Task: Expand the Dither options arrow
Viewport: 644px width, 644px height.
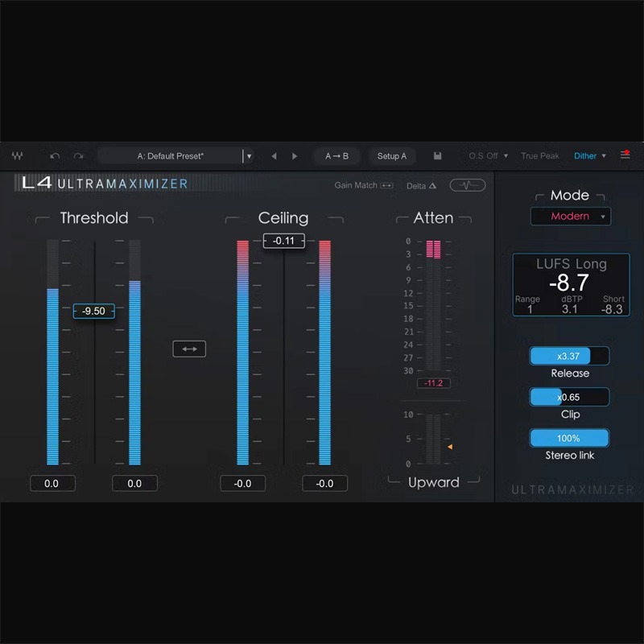Action: click(604, 156)
